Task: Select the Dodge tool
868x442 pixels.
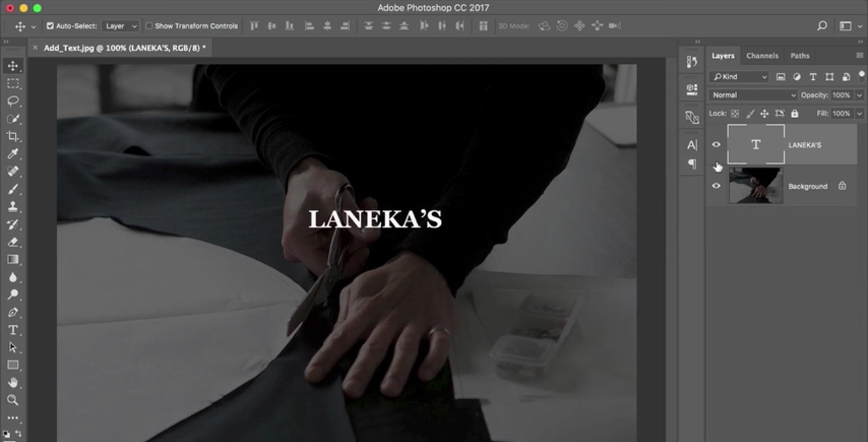Action: click(x=13, y=295)
